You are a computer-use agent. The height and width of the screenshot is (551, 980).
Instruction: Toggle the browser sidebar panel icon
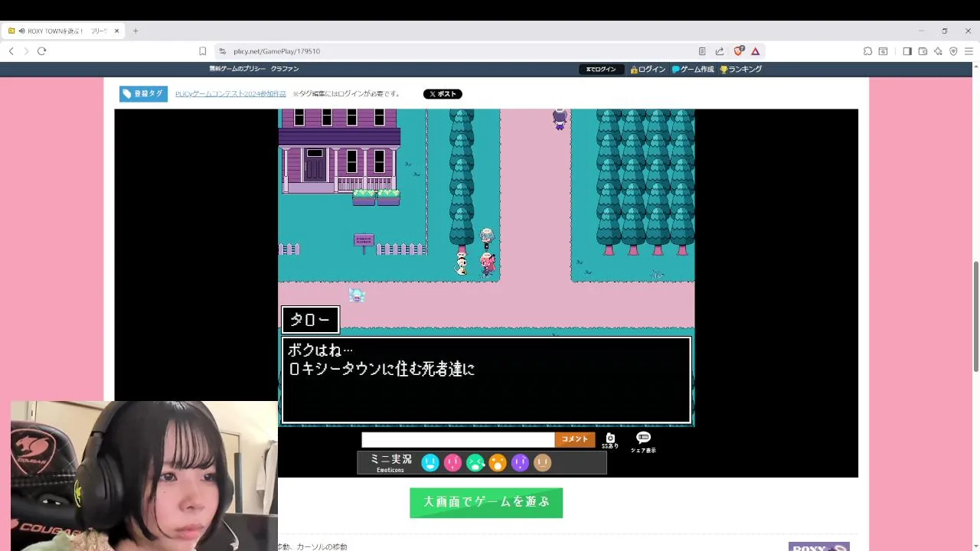click(x=907, y=51)
